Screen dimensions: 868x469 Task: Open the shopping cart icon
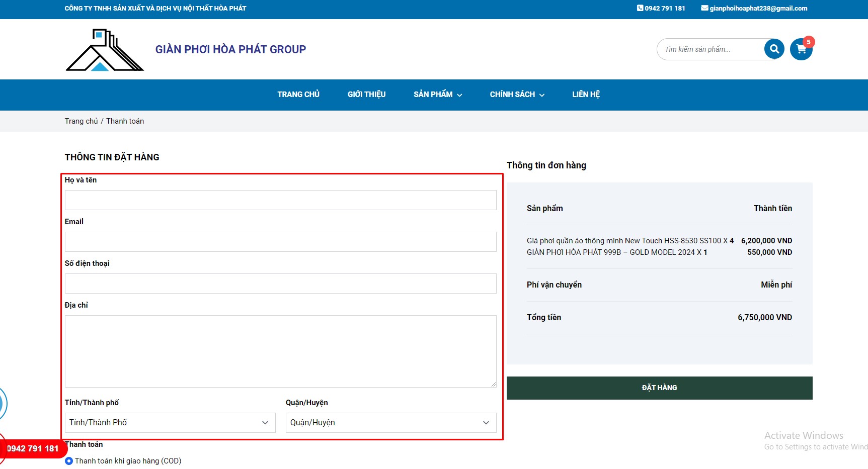point(801,49)
